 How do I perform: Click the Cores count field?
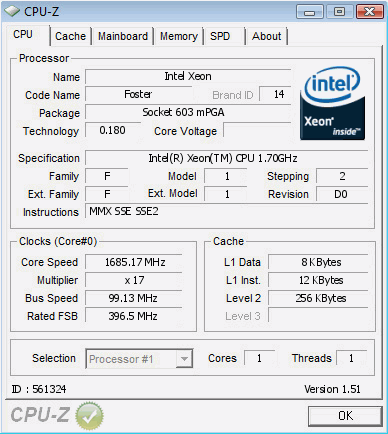coord(259,358)
